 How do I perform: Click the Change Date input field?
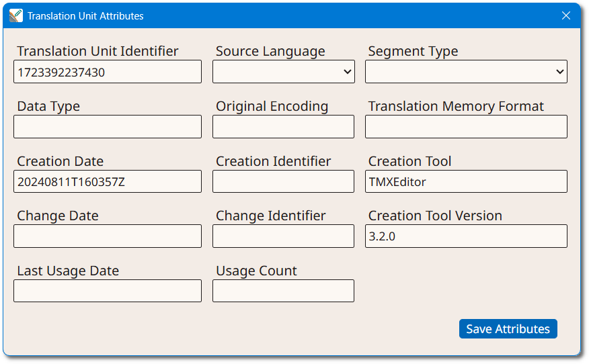(x=108, y=236)
